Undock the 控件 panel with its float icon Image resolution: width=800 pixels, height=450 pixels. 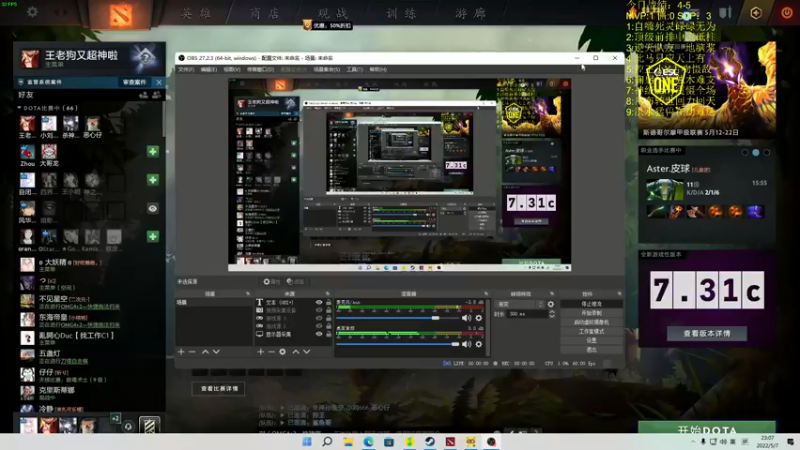619,294
